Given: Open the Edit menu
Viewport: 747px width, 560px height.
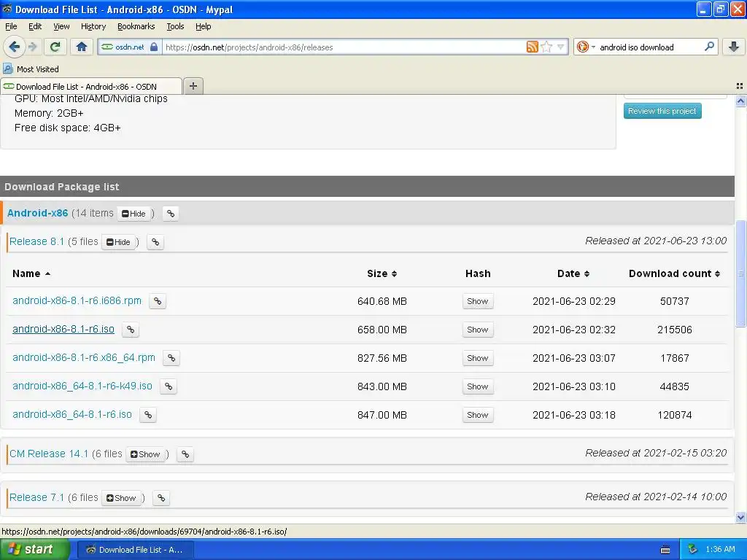Looking at the screenshot, I should click(x=35, y=27).
